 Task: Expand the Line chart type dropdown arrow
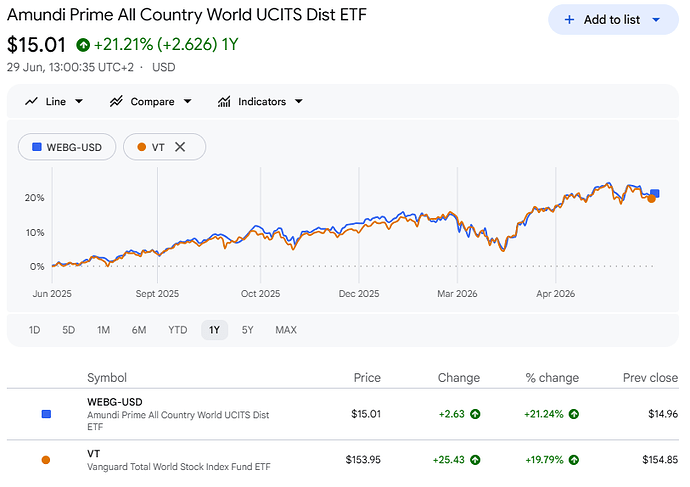pyautogui.click(x=79, y=102)
